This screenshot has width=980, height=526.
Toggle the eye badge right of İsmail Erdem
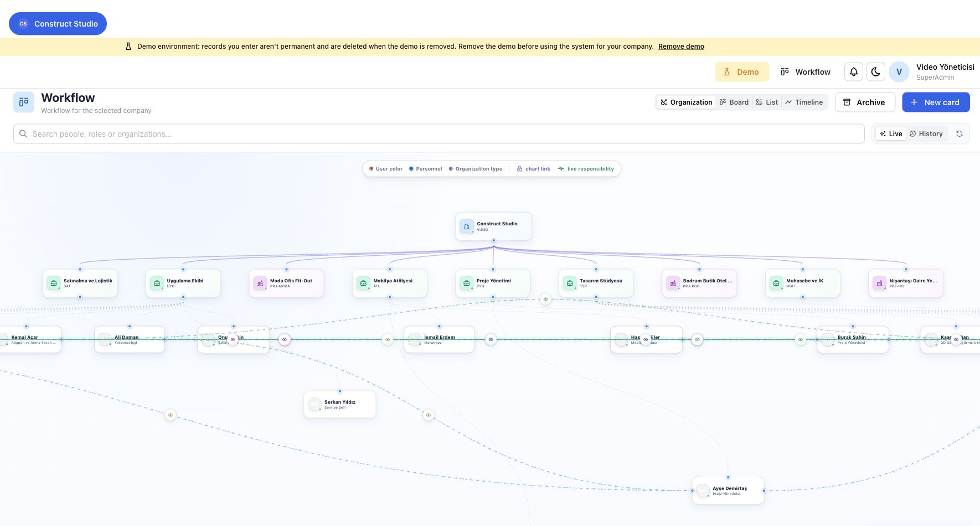coord(491,339)
